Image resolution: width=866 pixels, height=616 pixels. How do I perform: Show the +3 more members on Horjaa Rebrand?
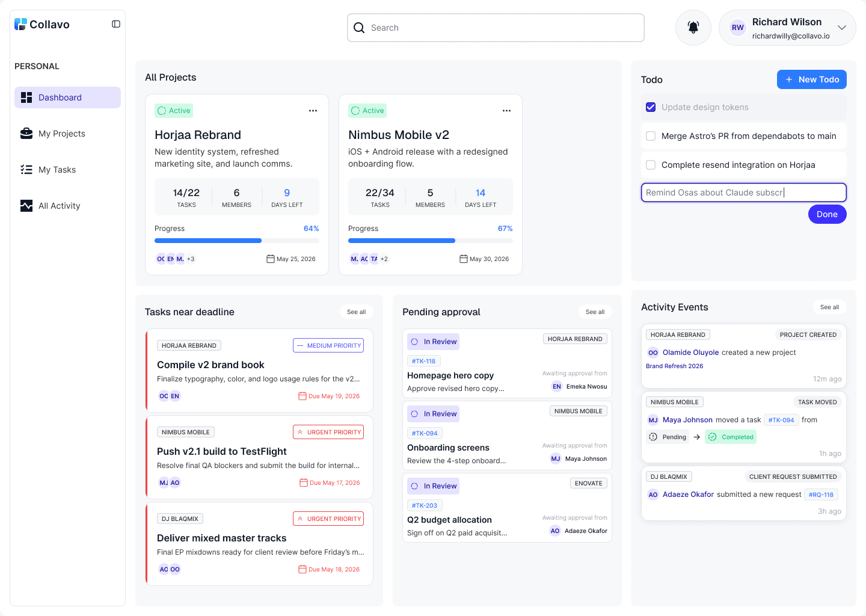[x=191, y=259]
